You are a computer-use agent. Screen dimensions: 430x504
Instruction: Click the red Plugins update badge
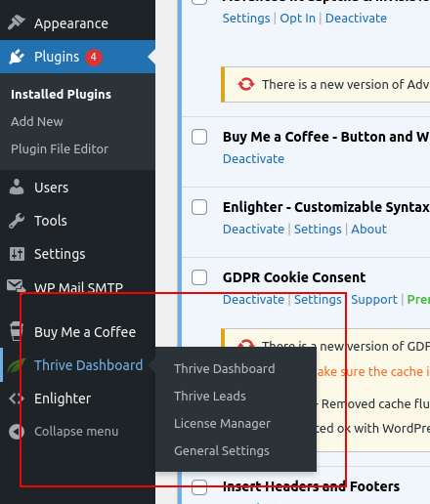(x=94, y=58)
